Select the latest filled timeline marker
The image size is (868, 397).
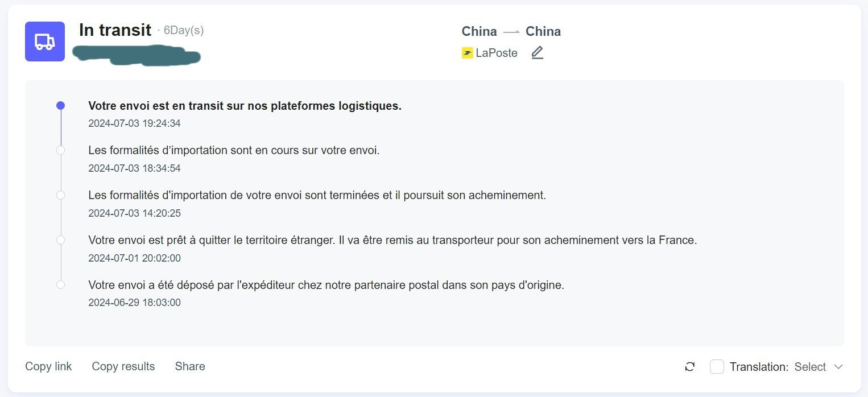[61, 106]
